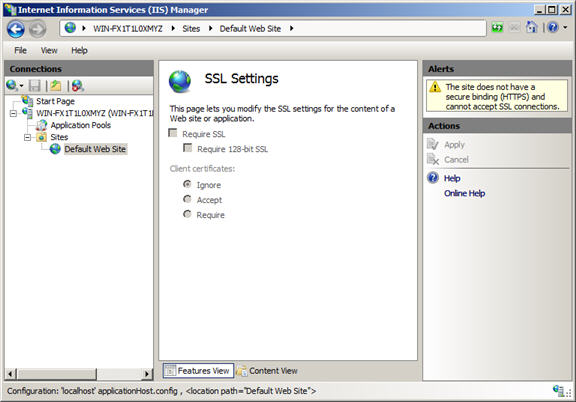The width and height of the screenshot is (576, 402).
Task: Go back using the blue Back arrow
Action: (x=16, y=29)
